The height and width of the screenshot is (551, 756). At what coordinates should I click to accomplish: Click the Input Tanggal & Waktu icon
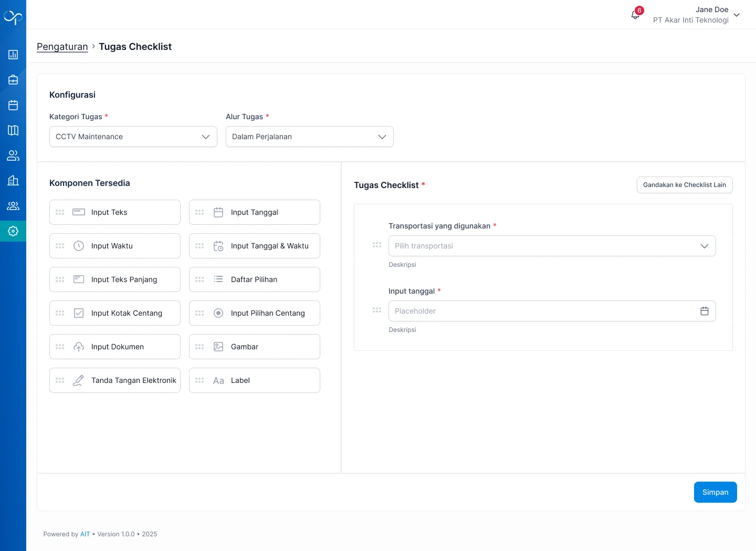[x=218, y=246]
